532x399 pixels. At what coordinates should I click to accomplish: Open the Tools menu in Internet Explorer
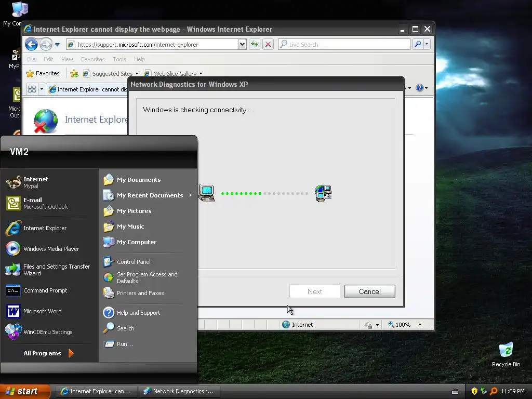point(119,59)
